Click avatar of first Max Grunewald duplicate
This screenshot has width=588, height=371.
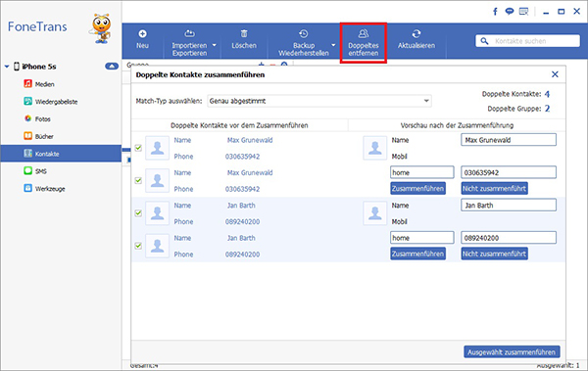click(157, 148)
